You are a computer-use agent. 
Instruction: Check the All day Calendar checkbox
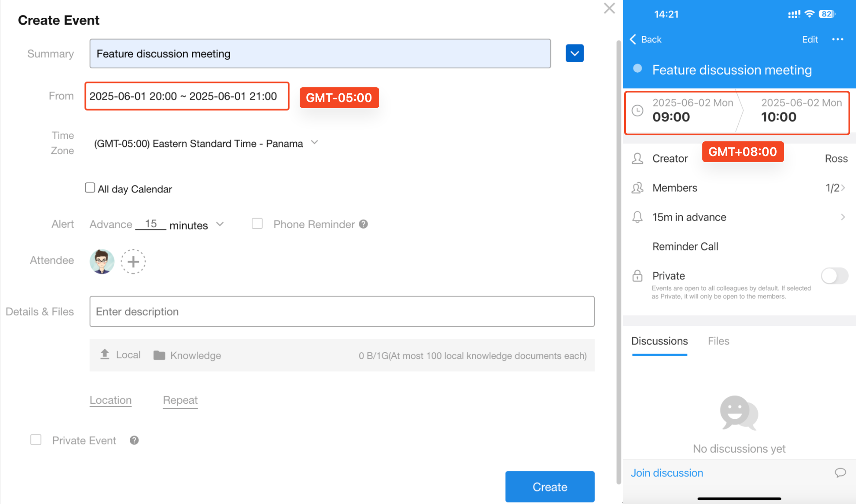click(90, 188)
